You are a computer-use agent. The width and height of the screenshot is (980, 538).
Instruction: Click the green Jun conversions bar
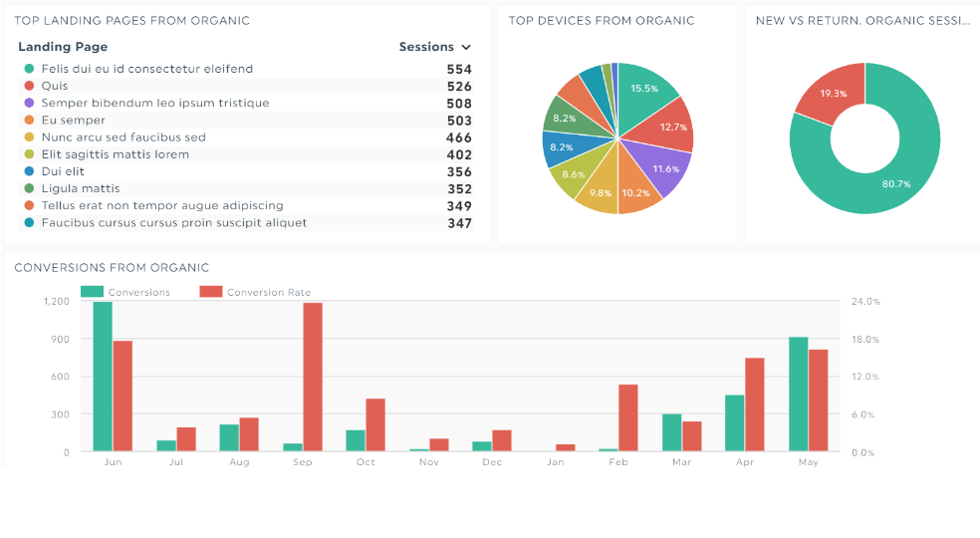click(103, 377)
